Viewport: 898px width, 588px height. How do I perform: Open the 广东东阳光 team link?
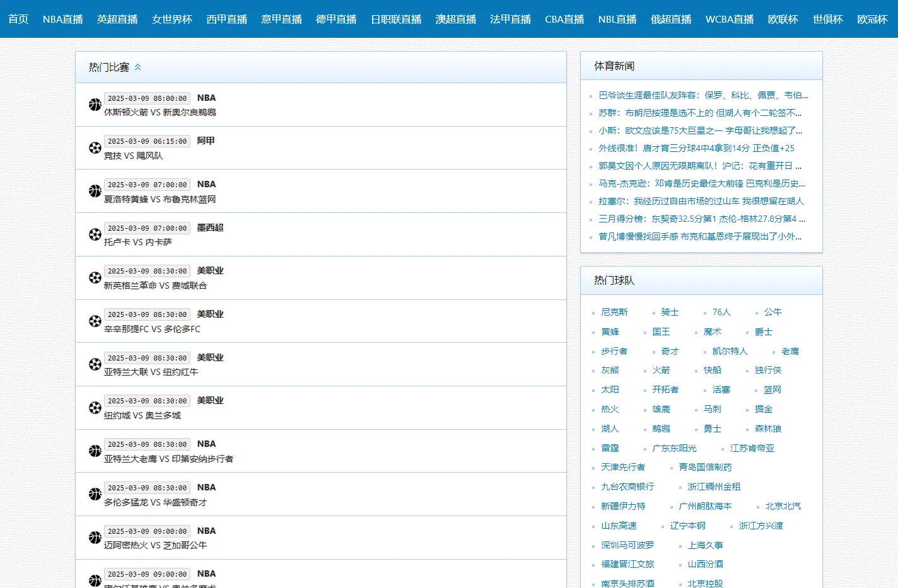pos(674,448)
